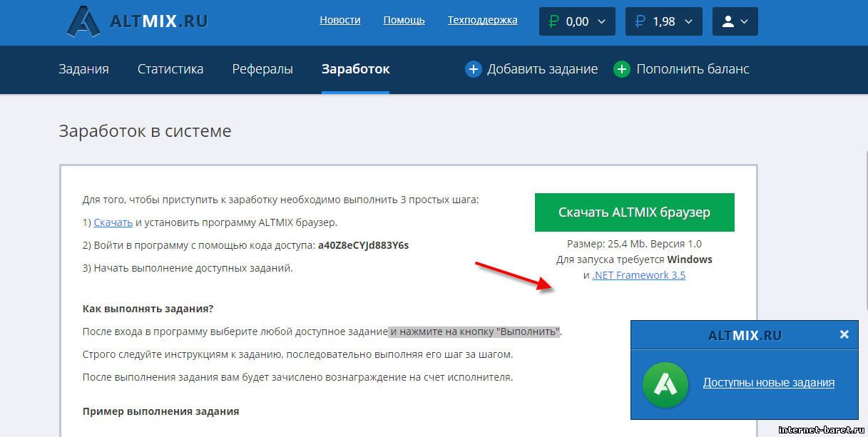Click the Пример выполнения задания heading
This screenshot has height=437, width=868.
[x=160, y=411]
